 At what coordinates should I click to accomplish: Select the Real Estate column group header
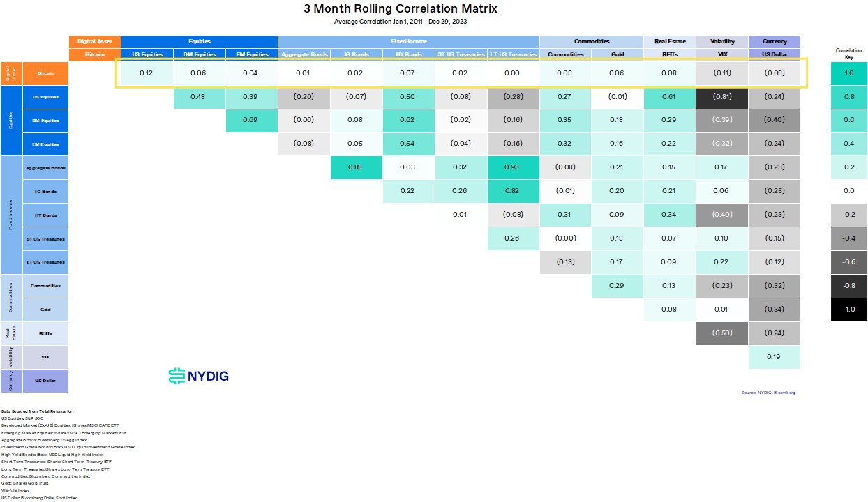(x=670, y=42)
